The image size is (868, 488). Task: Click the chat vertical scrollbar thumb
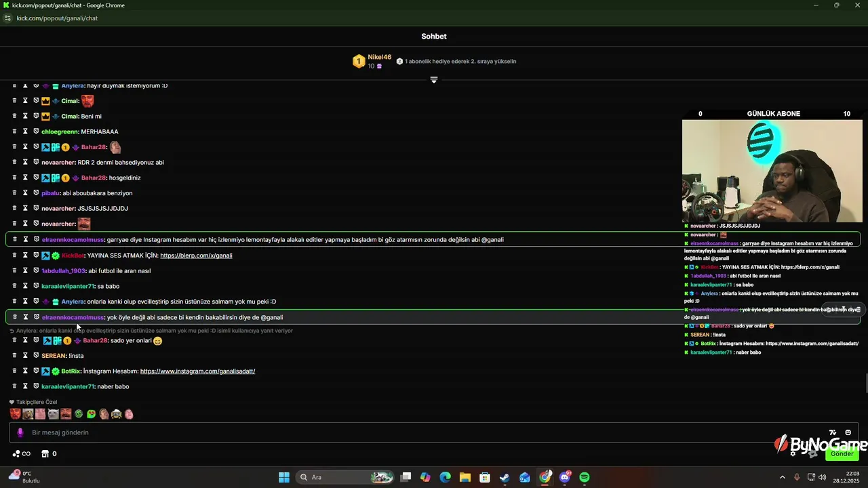(866, 383)
